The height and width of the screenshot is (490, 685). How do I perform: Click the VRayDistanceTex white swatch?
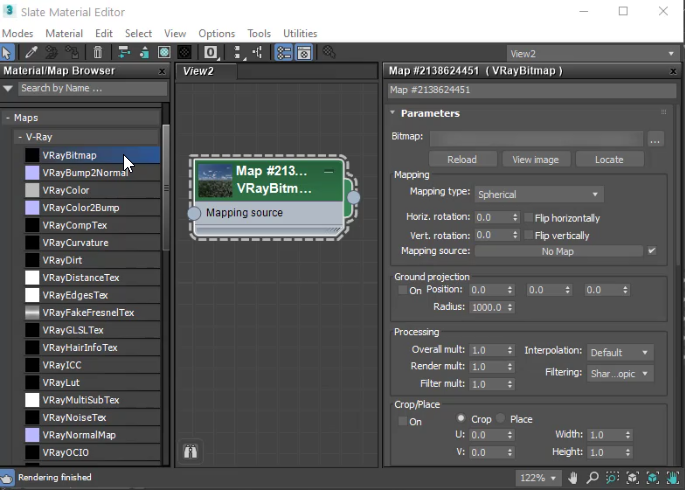pos(32,278)
